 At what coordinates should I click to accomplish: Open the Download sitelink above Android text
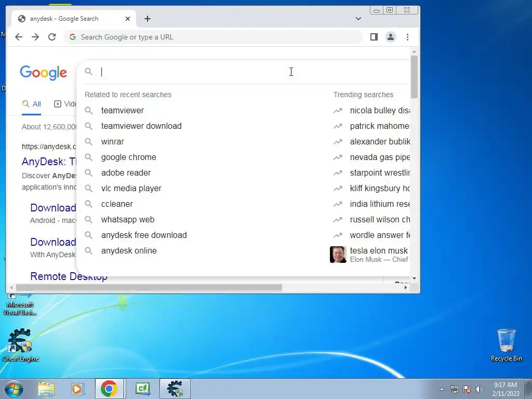coord(53,208)
